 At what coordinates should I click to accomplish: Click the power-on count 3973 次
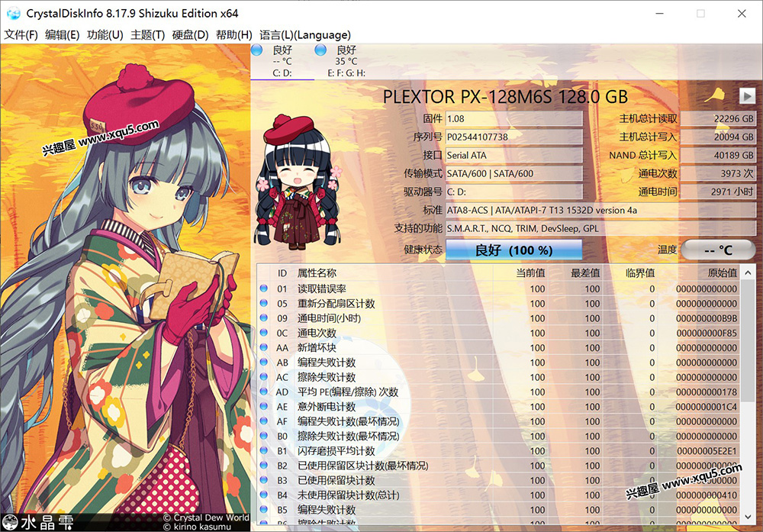coord(718,173)
